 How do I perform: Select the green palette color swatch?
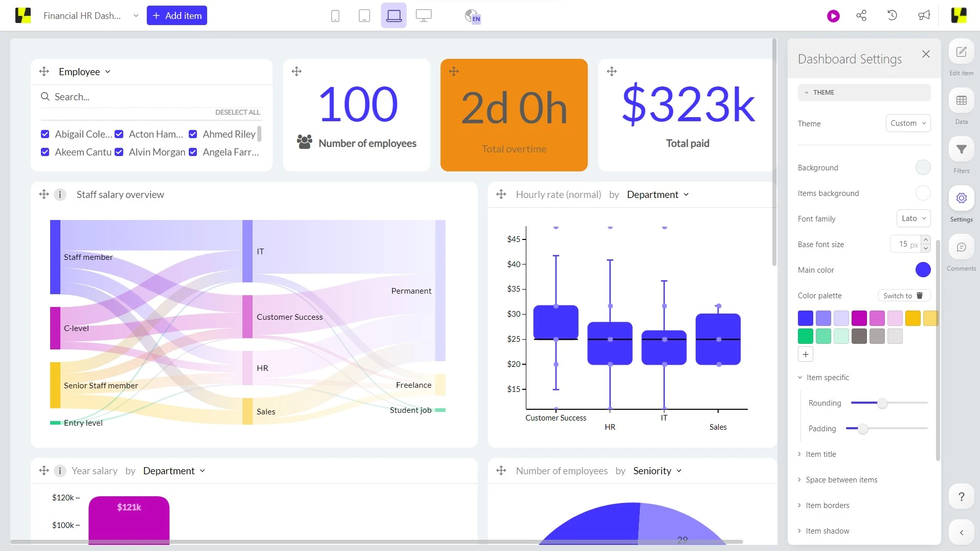click(x=805, y=336)
